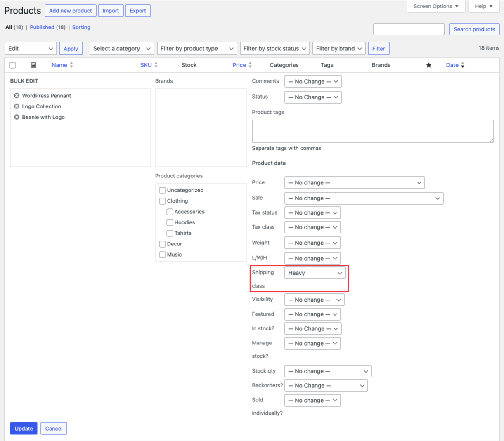Sort products by the Name column
The image size is (504, 441).
pyautogui.click(x=59, y=65)
